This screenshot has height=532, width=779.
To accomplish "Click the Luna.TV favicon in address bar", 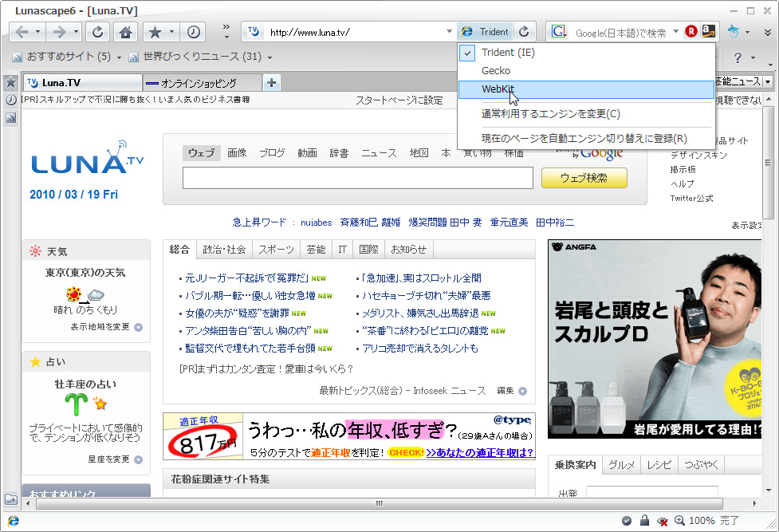I will (254, 32).
